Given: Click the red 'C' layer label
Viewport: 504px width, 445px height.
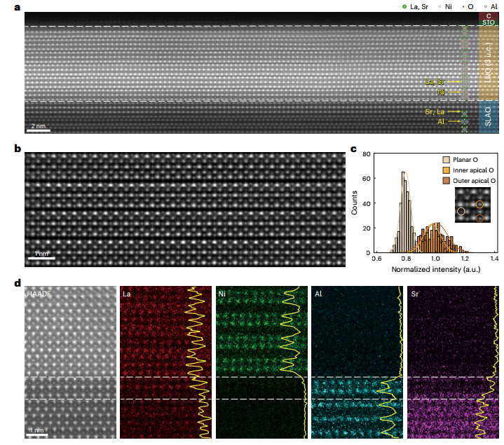Looking at the screenshot, I should click(489, 16).
